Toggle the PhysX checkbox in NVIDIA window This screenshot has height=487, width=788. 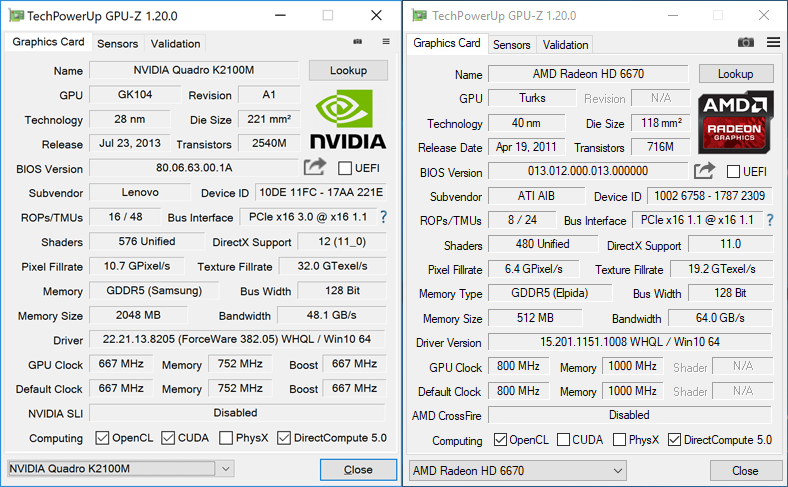tap(226, 438)
